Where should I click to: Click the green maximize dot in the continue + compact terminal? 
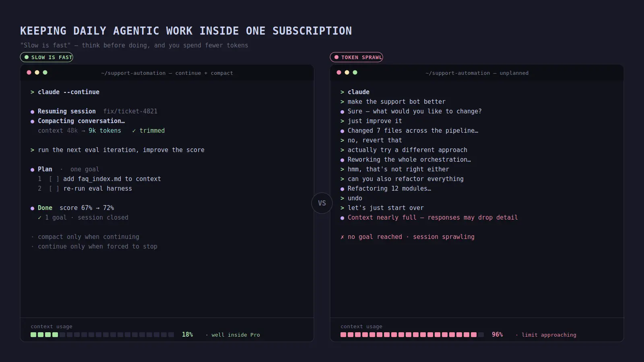tap(45, 72)
